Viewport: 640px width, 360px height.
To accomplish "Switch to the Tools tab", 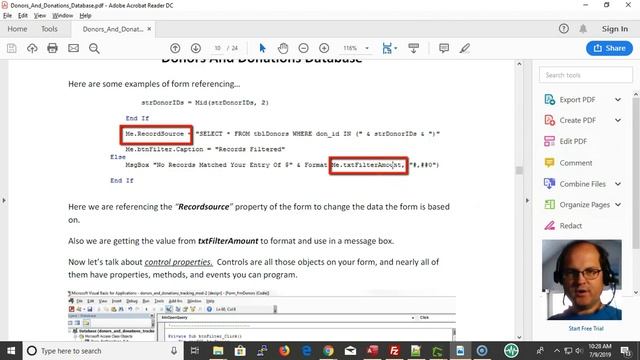I will click(49, 29).
